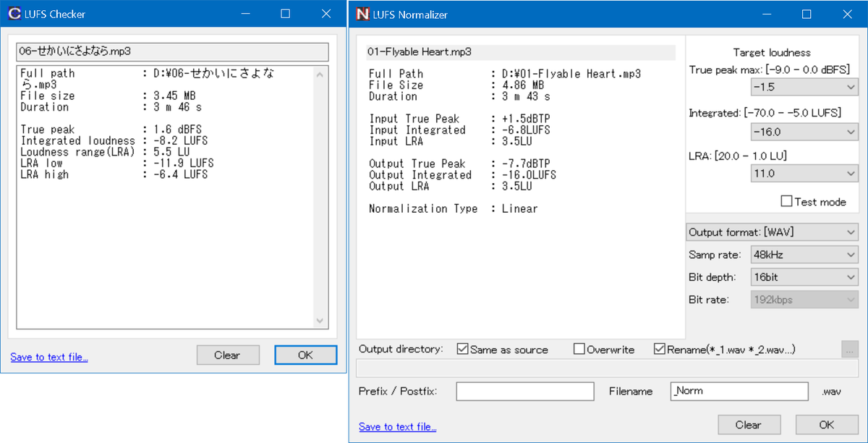Open the Bit depth 16bit dropdown
This screenshot has height=443, width=868.
(x=804, y=277)
